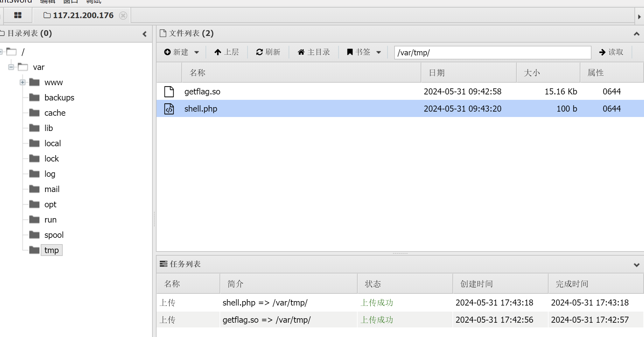Click the shell.php code file icon
This screenshot has width=644, height=337.
[x=169, y=109]
